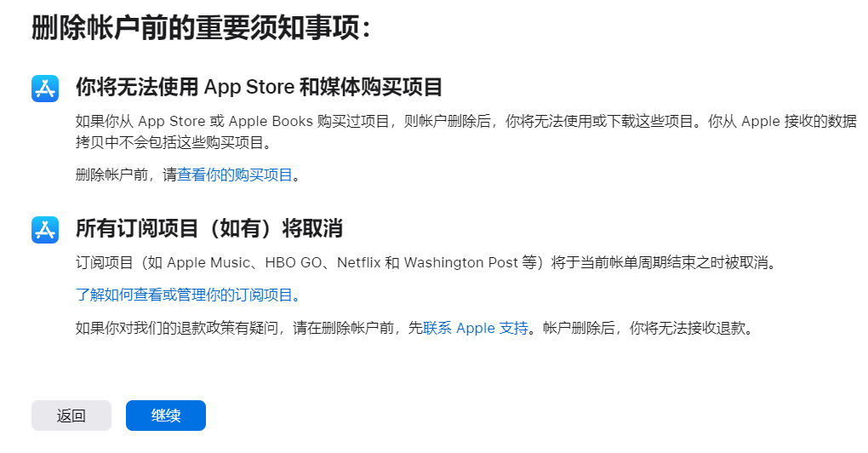Open 了解如何查看或管理你的订阅项目 link

tap(188, 295)
